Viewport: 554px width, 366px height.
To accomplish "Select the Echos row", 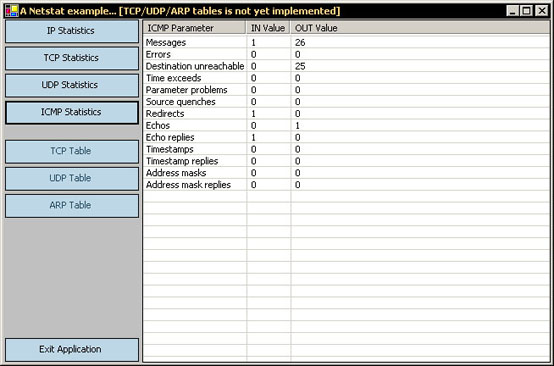I will [346, 125].
